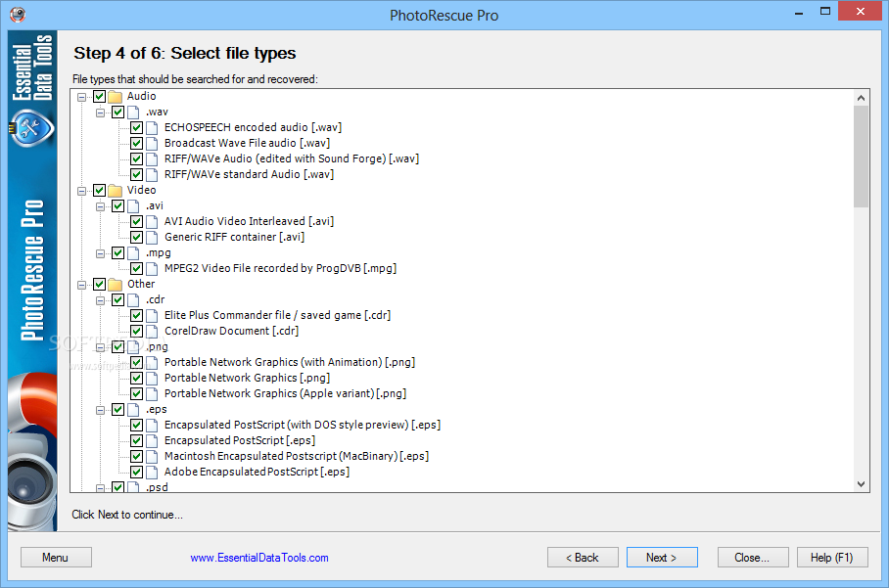The height and width of the screenshot is (588, 889).
Task: Click the Essential Data Tools wrench logo
Action: pyautogui.click(x=31, y=128)
